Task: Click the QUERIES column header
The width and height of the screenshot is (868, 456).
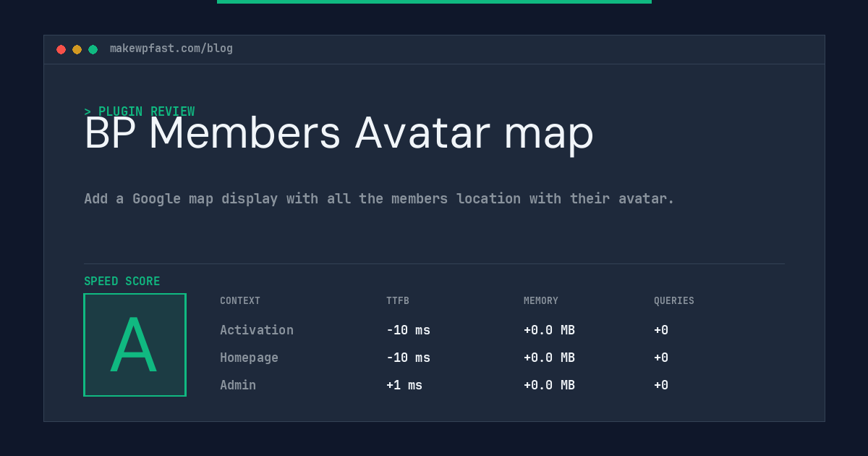Action: (x=674, y=301)
